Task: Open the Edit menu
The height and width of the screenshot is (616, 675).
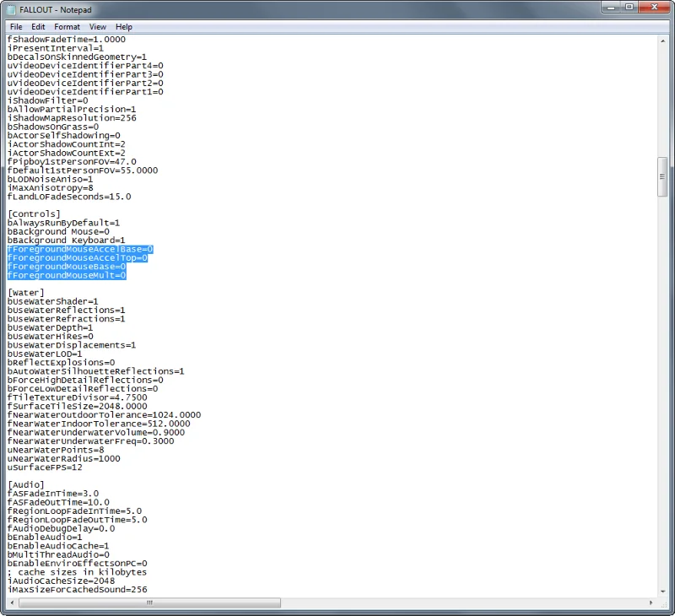Action: (x=38, y=27)
